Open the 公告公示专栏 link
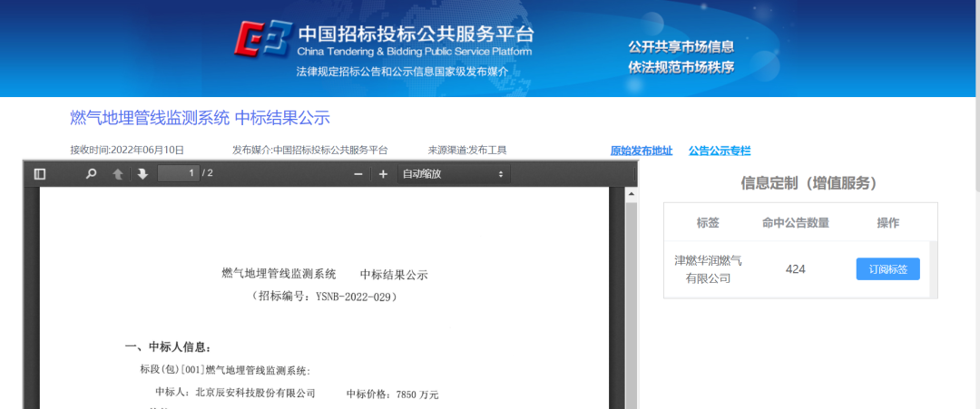Image resolution: width=980 pixels, height=409 pixels. (x=720, y=151)
